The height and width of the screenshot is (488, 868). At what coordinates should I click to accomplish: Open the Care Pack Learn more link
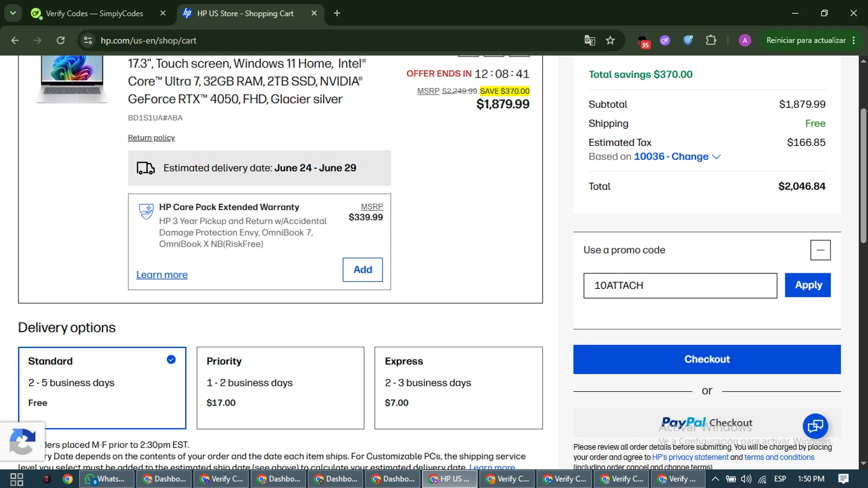click(x=162, y=275)
